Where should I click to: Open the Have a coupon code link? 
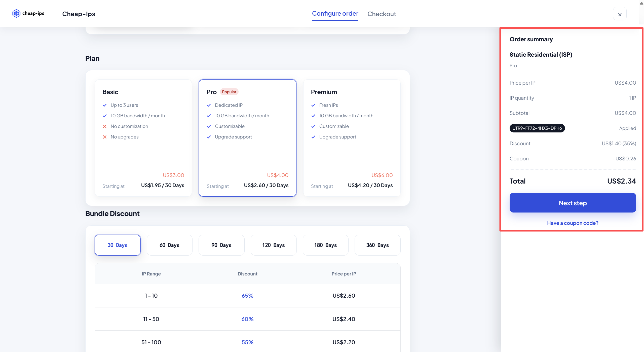(x=573, y=223)
